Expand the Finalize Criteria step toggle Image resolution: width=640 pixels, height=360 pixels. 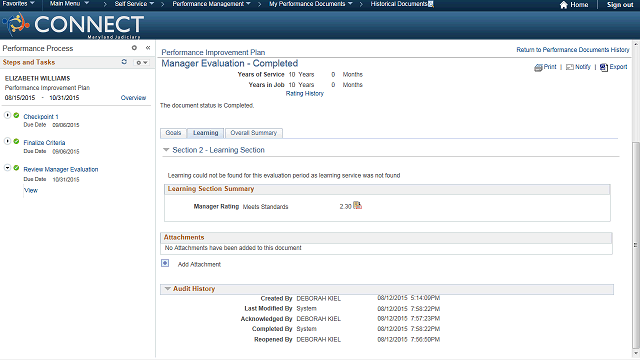point(7,142)
